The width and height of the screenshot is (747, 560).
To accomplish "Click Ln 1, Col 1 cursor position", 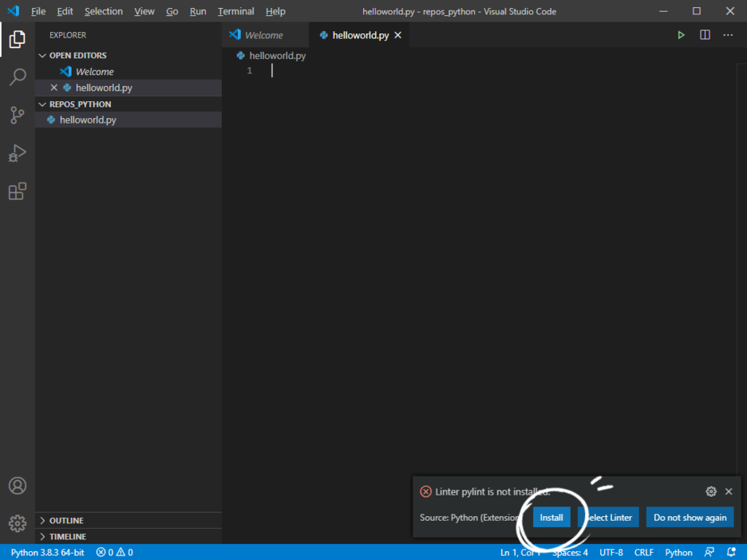I will (520, 552).
